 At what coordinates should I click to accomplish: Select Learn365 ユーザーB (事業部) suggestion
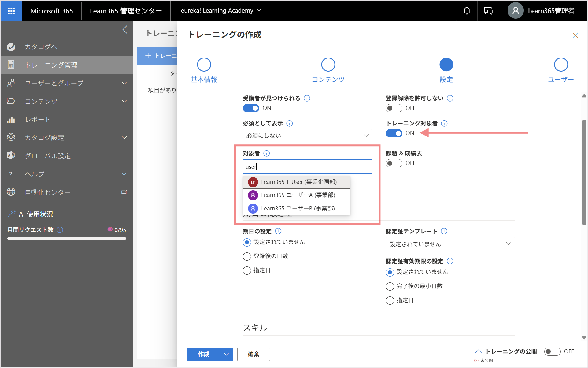(x=297, y=209)
